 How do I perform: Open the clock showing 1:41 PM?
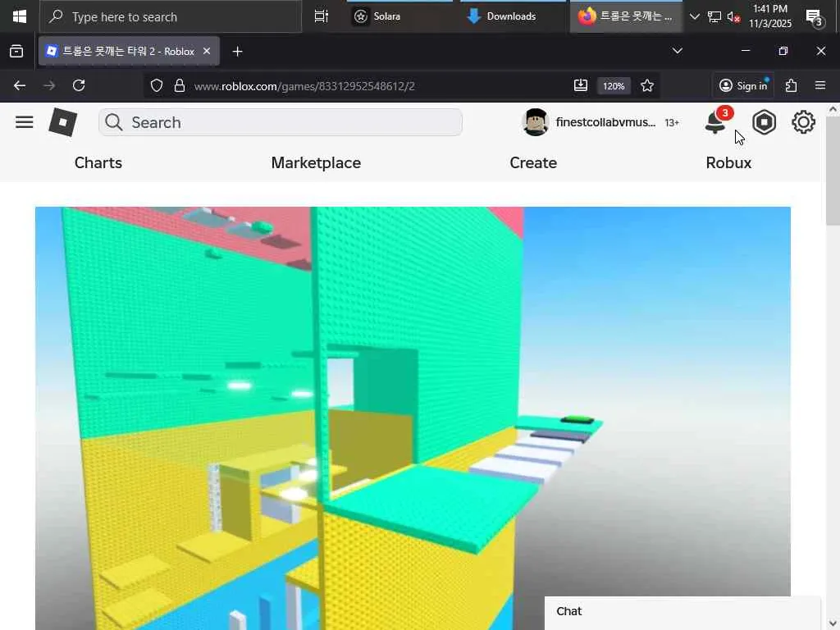pyautogui.click(x=769, y=16)
